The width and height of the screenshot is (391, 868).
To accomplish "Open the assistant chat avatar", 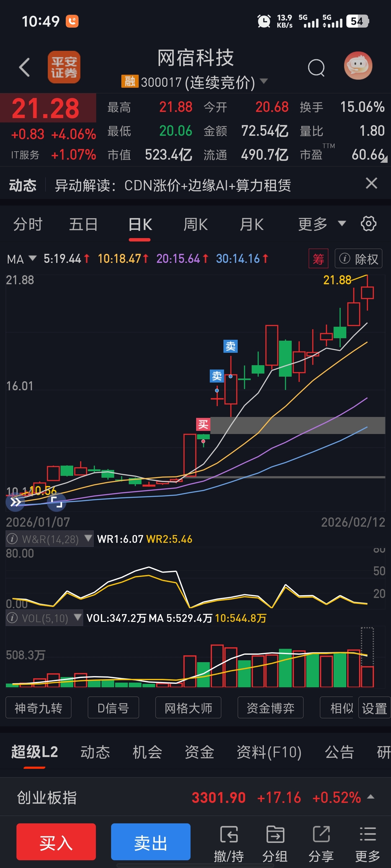I will (358, 66).
